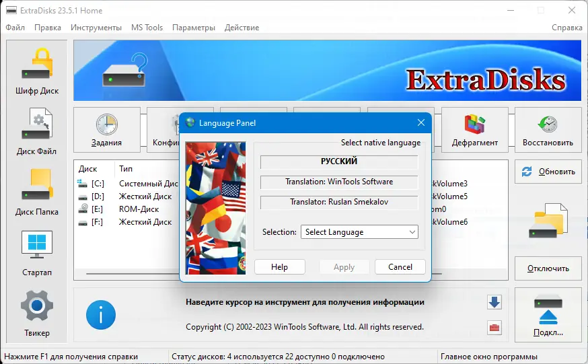
Task: Click the Нажмите F1 status bar hint
Action: pos(71,357)
